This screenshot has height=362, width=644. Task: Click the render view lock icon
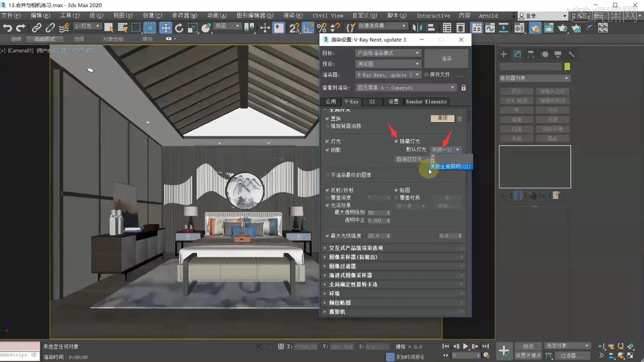tap(464, 88)
